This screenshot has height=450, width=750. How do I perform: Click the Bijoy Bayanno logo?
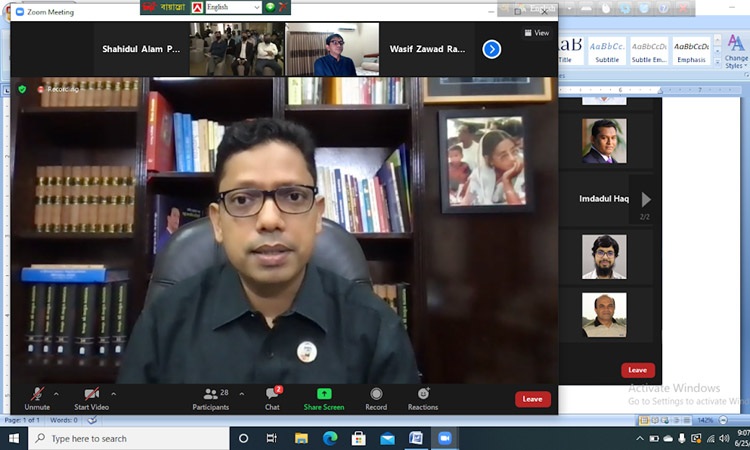[x=165, y=7]
